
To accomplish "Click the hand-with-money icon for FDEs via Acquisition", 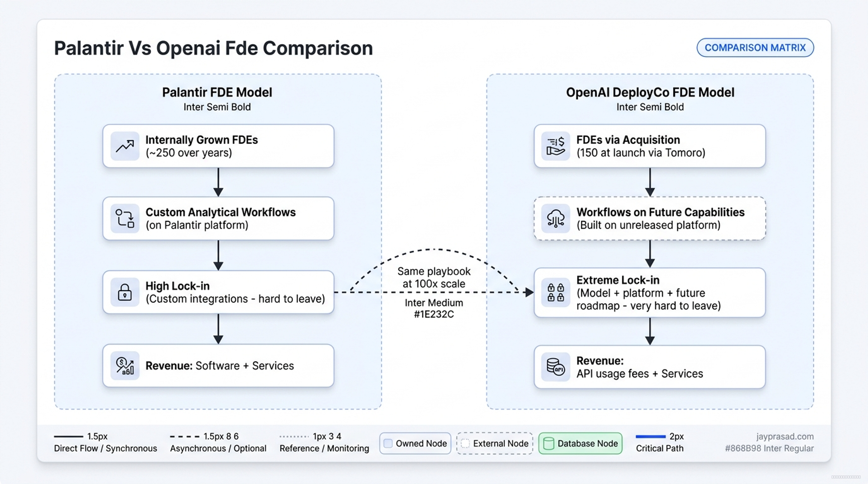I will click(x=556, y=146).
